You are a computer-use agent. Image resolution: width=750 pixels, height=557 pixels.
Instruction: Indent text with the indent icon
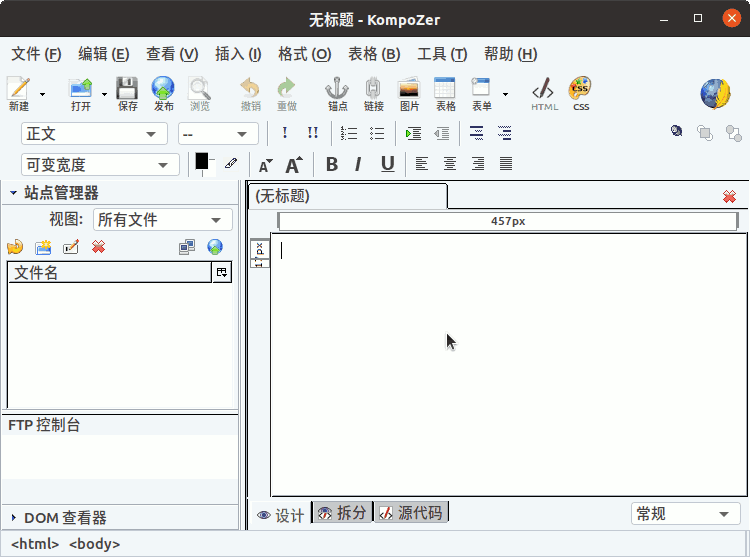coord(413,133)
